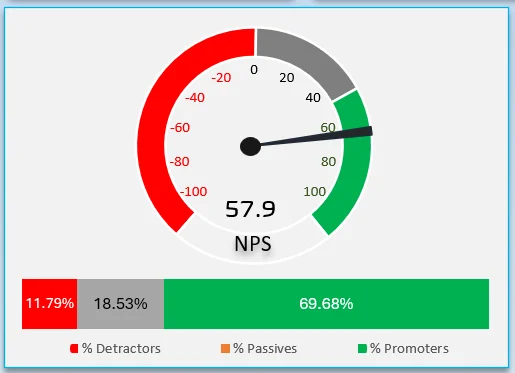Click the red Detractors legend swatch
515x373 pixels.
pos(74,349)
